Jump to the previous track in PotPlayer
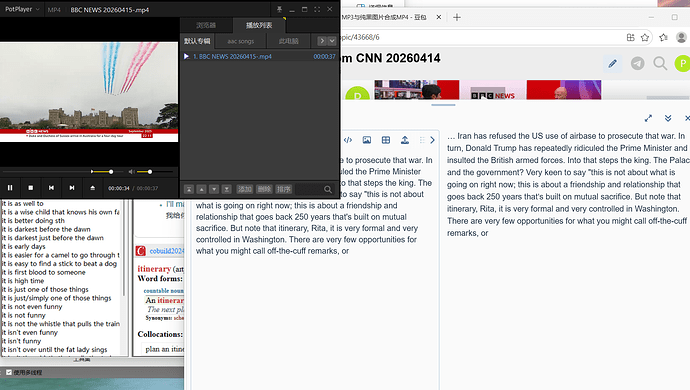This screenshot has height=390, width=690. 51,188
